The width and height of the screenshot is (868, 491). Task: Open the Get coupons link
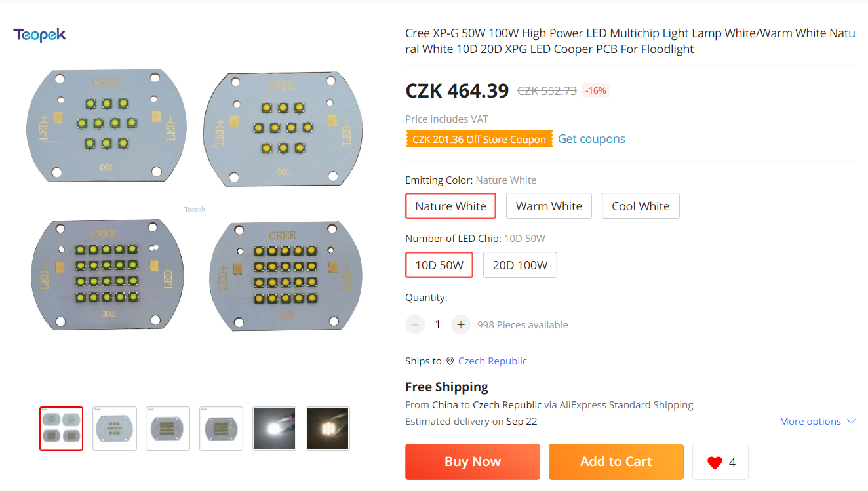[591, 139]
